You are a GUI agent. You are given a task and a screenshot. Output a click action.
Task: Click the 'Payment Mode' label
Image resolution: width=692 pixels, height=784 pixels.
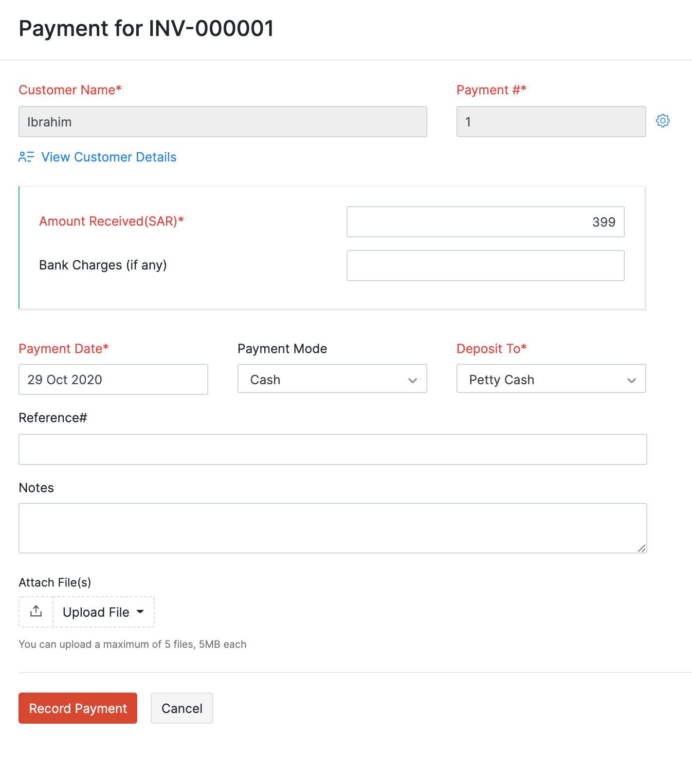coord(282,349)
